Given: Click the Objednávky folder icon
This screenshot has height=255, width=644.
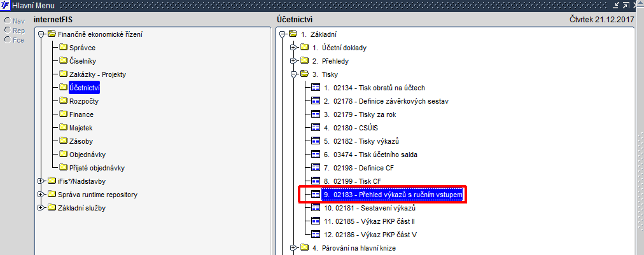Looking at the screenshot, I should 63,155.
